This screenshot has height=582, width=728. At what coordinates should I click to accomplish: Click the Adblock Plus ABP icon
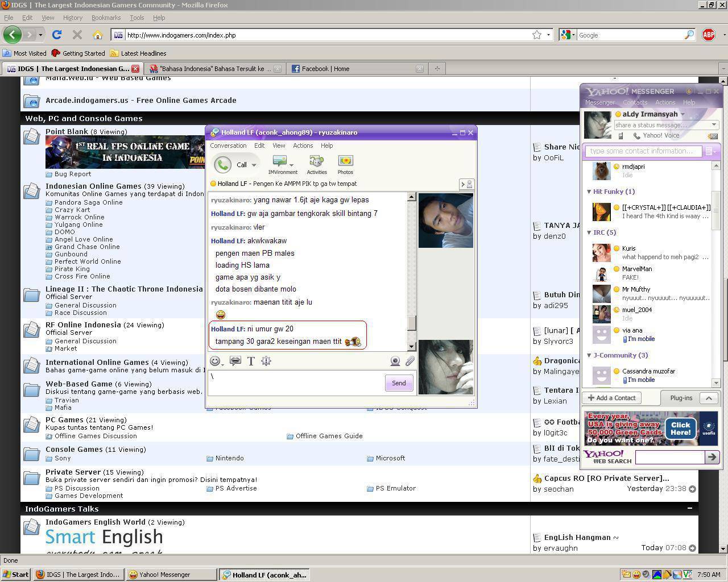708,35
